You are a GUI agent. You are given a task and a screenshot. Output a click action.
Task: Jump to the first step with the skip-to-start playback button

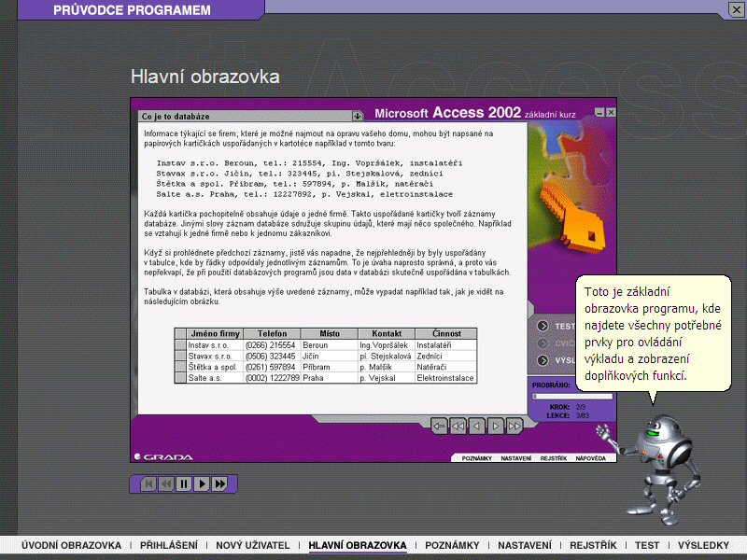[x=148, y=484]
